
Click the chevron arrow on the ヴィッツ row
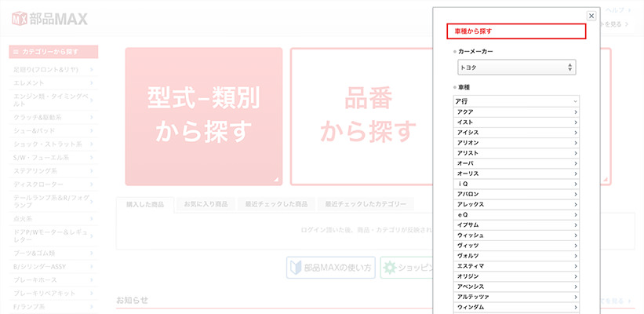point(576,246)
